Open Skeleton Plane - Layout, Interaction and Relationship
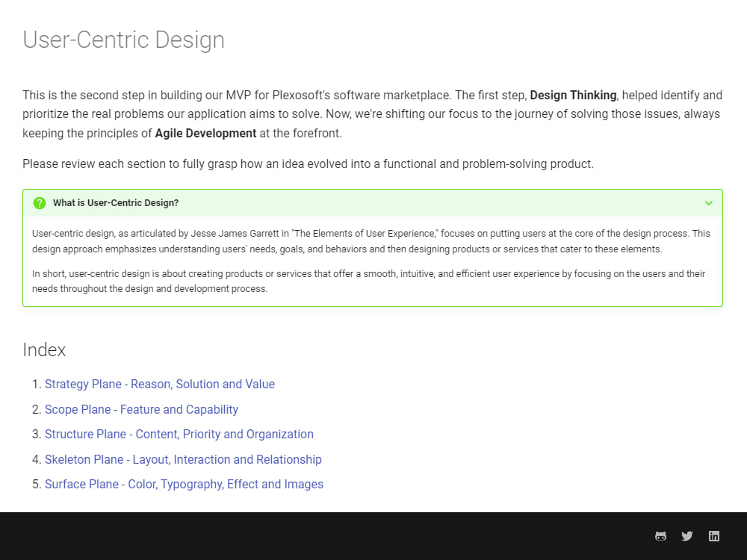The image size is (747, 560). tap(183, 459)
